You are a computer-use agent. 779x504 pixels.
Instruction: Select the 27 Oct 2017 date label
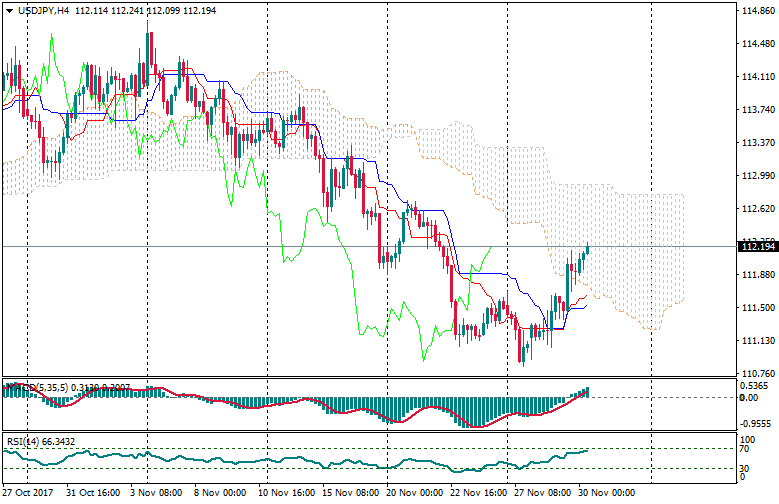28,493
